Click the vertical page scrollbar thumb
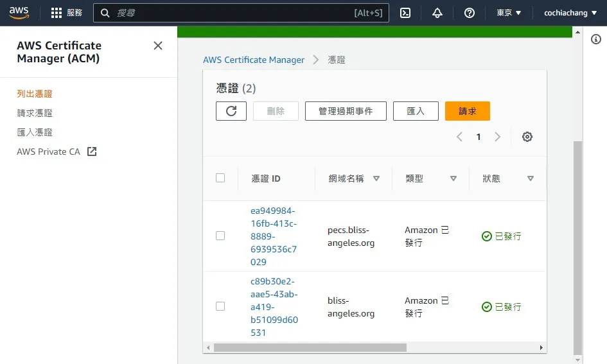The width and height of the screenshot is (607, 364). [577, 248]
